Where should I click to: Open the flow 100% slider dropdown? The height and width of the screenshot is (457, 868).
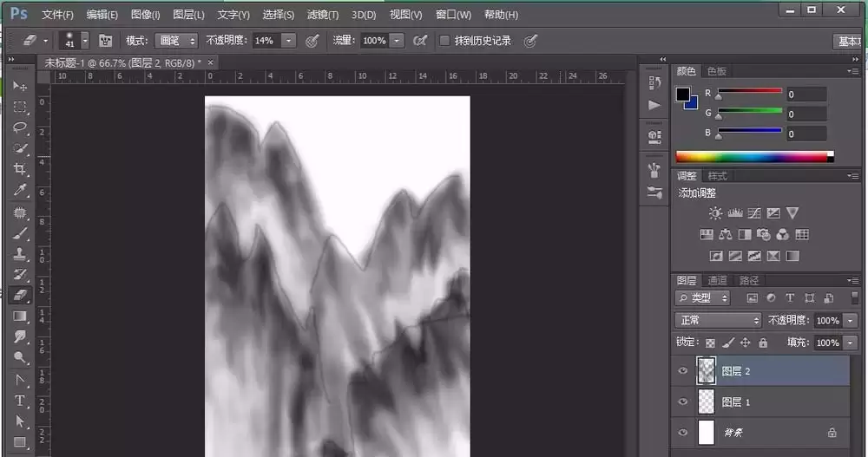point(397,41)
